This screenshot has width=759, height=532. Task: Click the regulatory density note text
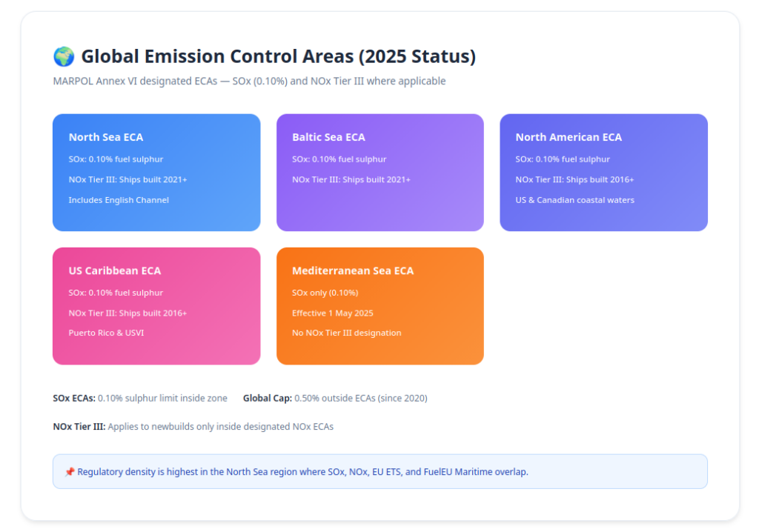click(x=302, y=472)
